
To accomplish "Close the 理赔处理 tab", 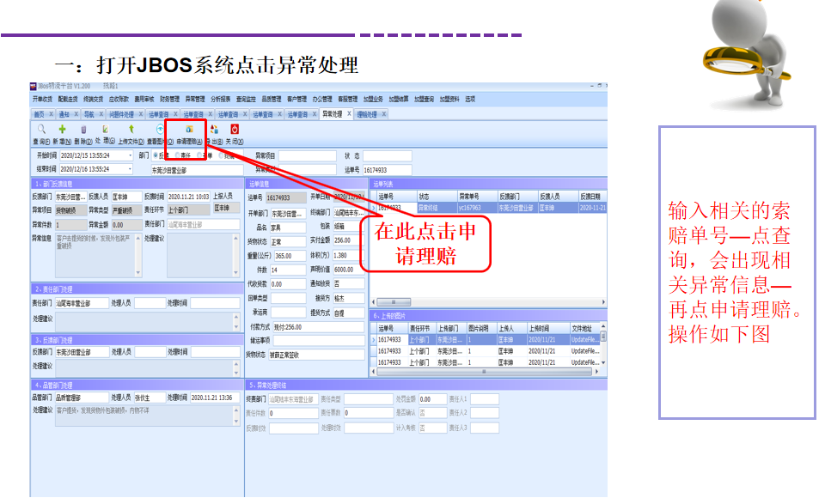I will pos(384,114).
